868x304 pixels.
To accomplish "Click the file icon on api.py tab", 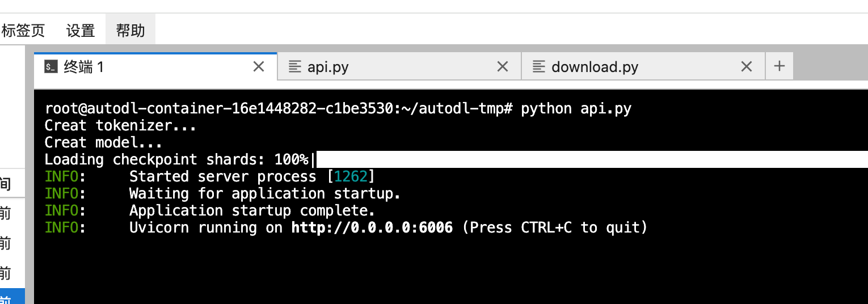I will (294, 67).
